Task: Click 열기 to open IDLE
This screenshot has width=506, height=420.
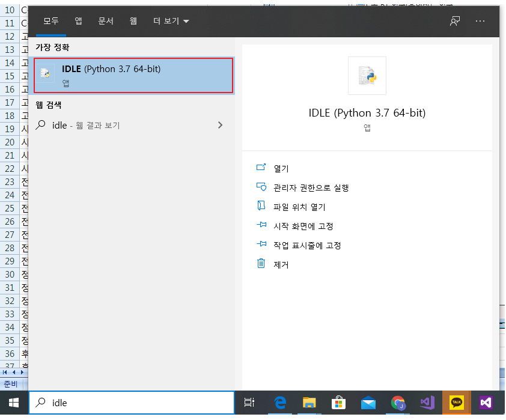Action: [x=281, y=168]
